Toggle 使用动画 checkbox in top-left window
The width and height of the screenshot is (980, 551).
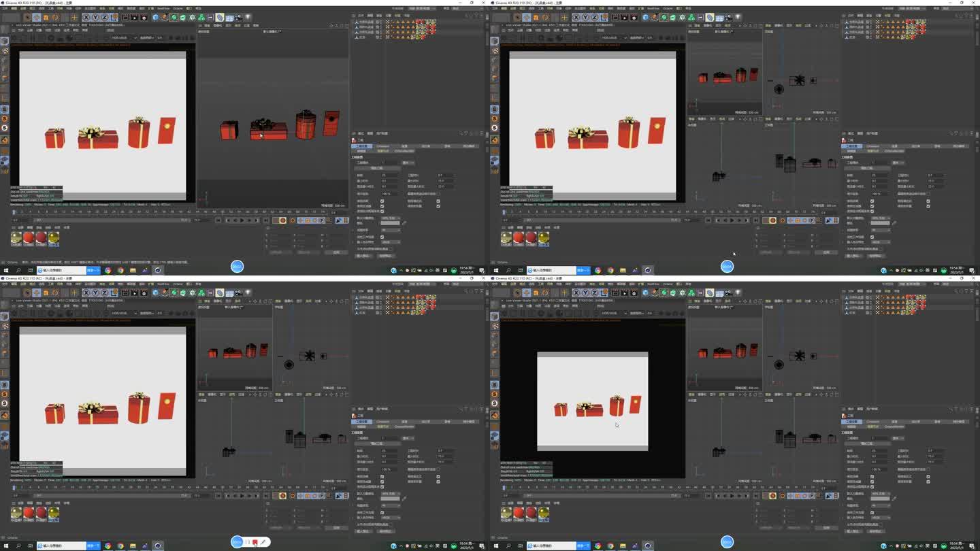382,201
